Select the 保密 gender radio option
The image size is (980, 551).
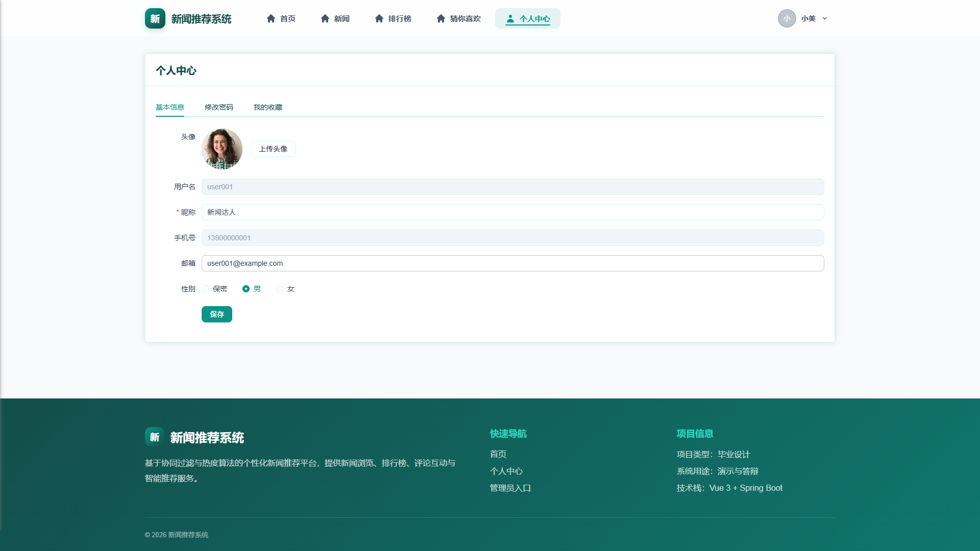(205, 289)
